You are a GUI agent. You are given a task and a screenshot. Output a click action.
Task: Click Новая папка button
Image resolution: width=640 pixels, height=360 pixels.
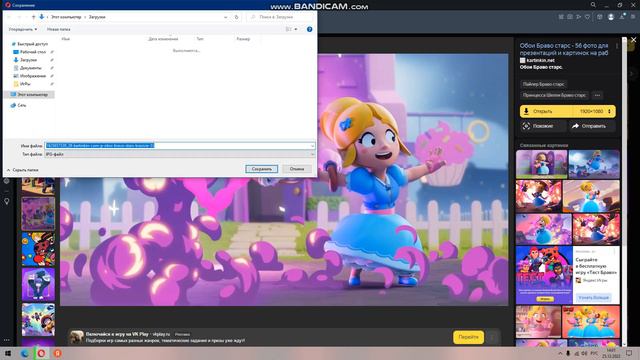58,29
